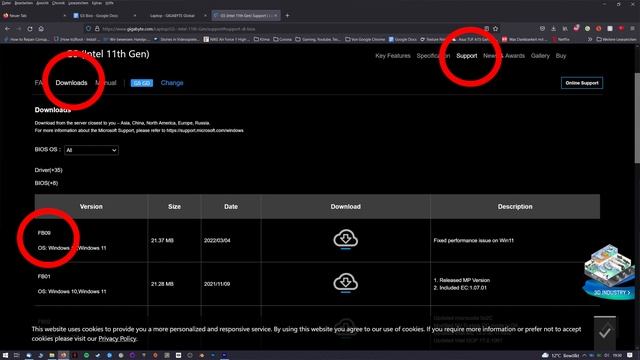Open the Von Google Chrome bookmark folder
640x360 pixels.
(365, 39)
